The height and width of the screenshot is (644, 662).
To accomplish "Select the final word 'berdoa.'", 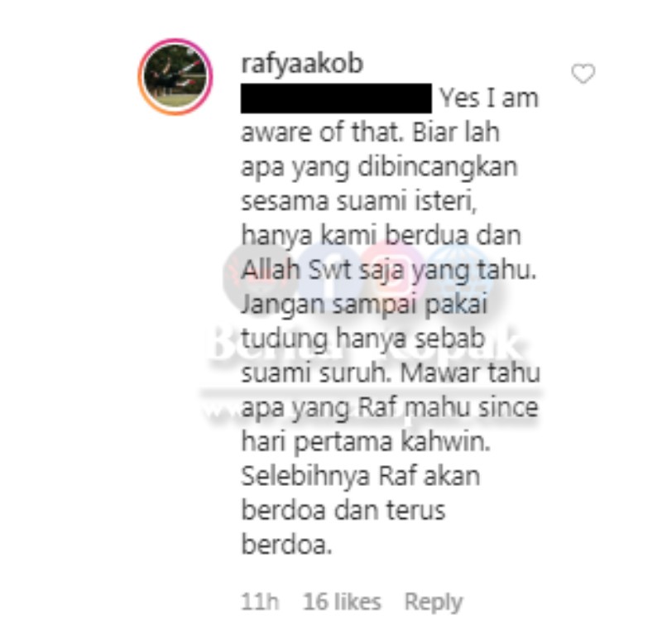I will pos(286,545).
